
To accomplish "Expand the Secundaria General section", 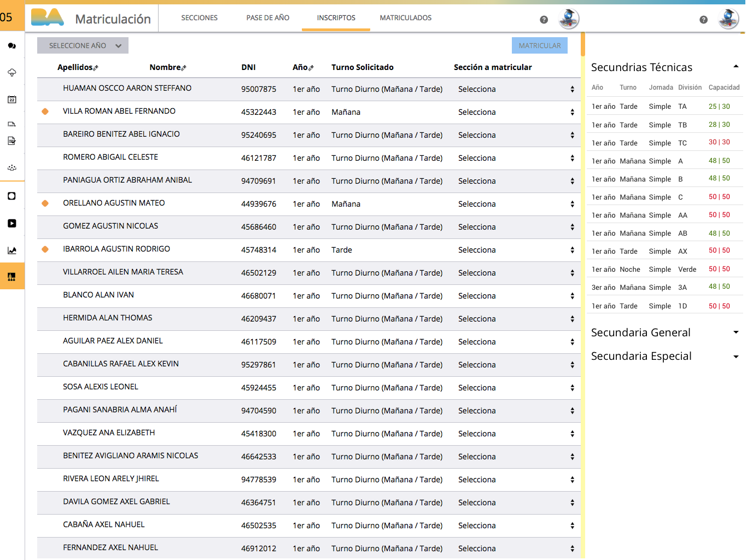I will coord(736,332).
